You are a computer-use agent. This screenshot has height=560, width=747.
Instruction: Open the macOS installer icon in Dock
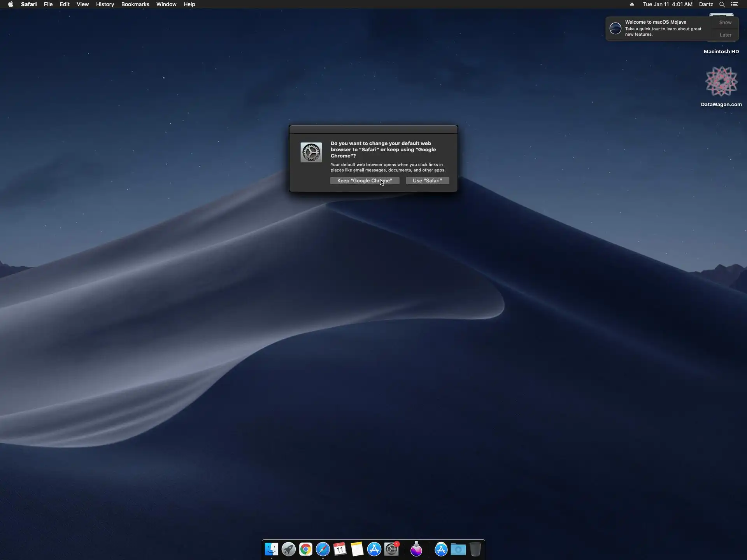point(416,549)
